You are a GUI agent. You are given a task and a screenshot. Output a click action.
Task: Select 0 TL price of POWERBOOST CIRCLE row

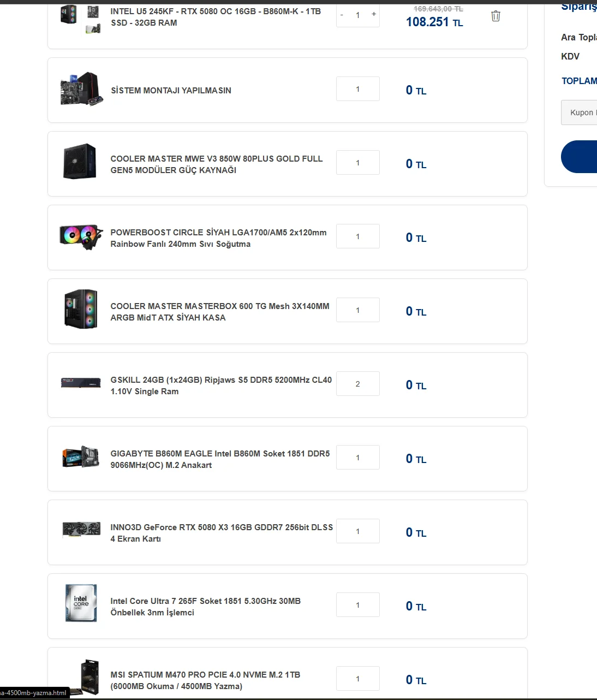(416, 238)
